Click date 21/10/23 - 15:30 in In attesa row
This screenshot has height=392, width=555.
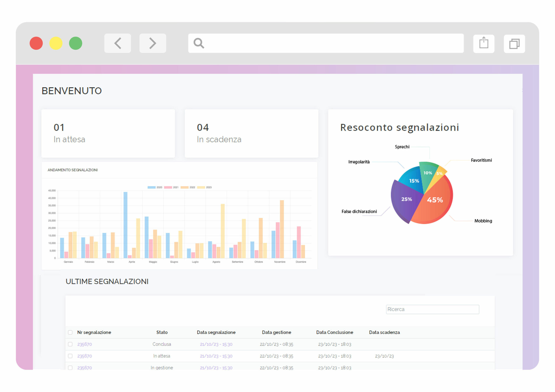216,356
